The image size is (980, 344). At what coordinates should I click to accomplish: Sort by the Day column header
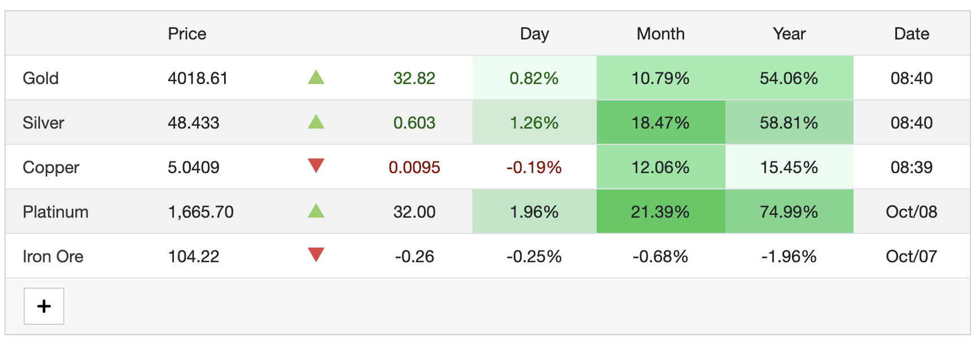534,34
